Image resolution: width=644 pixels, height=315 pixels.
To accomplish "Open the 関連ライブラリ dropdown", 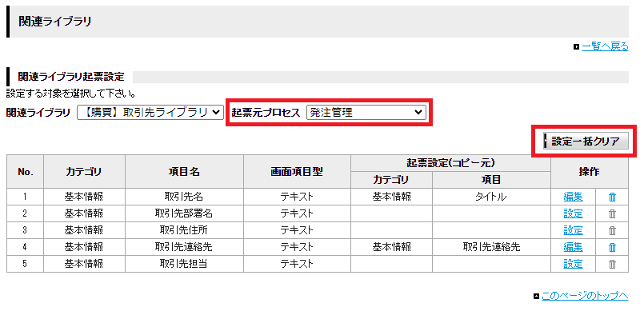I will pyautogui.click(x=150, y=113).
